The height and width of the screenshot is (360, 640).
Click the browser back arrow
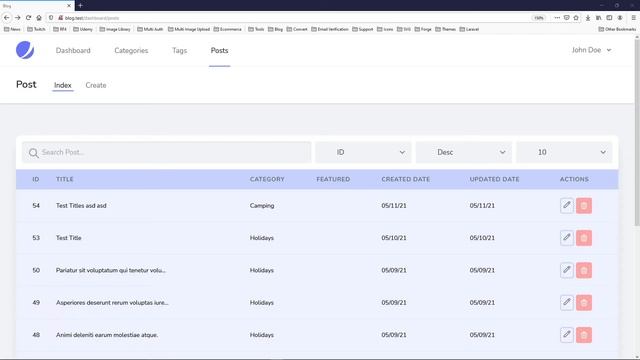(7, 18)
